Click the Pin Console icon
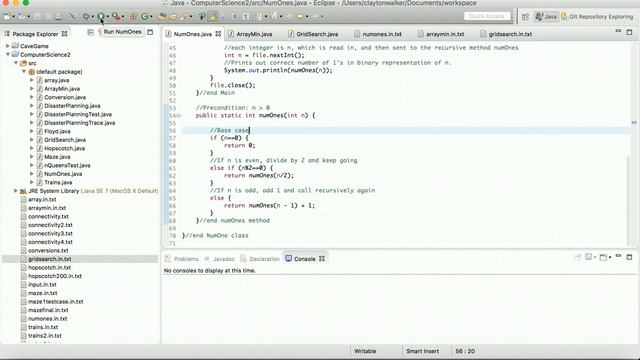Screen dimensions: 640x360 tap(578, 257)
